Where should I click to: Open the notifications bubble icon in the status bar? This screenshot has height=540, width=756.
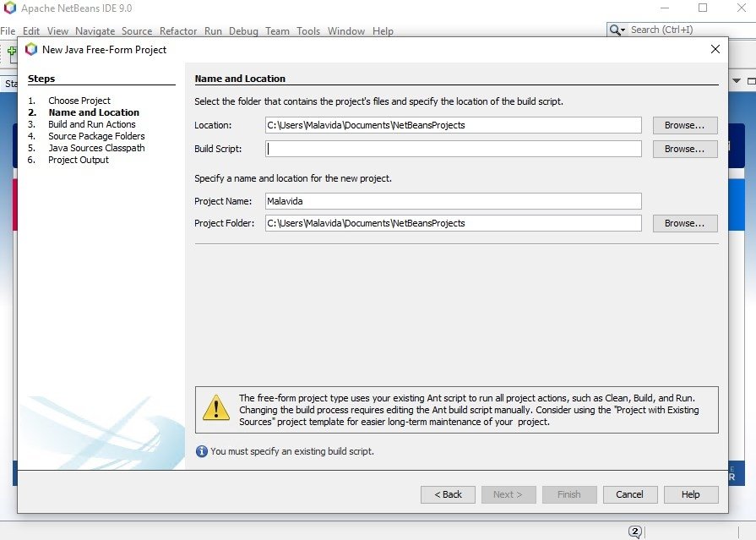pos(635,532)
